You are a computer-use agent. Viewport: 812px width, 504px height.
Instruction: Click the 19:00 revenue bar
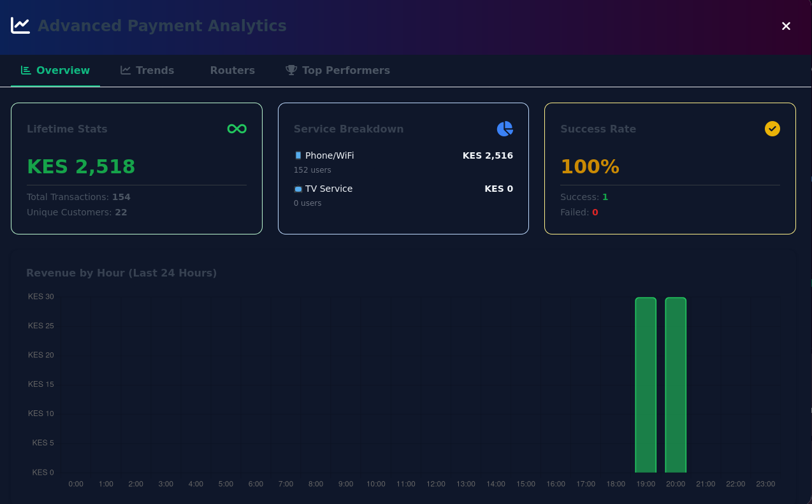[x=645, y=385]
